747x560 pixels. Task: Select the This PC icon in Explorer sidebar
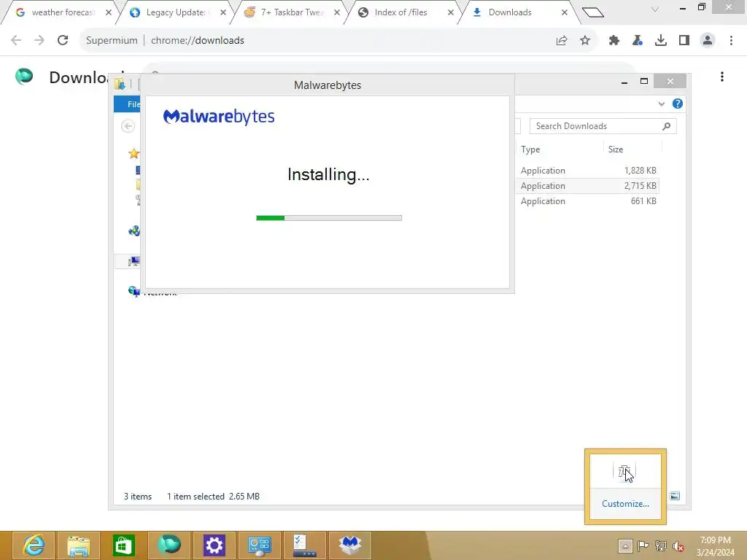[134, 261]
